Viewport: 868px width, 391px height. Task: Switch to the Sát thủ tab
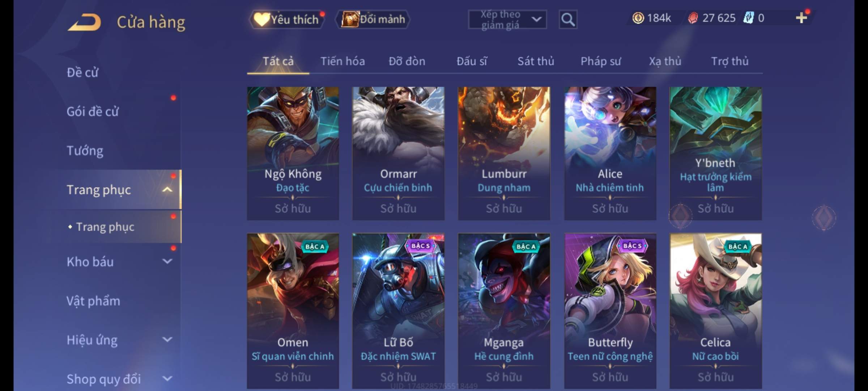(536, 61)
